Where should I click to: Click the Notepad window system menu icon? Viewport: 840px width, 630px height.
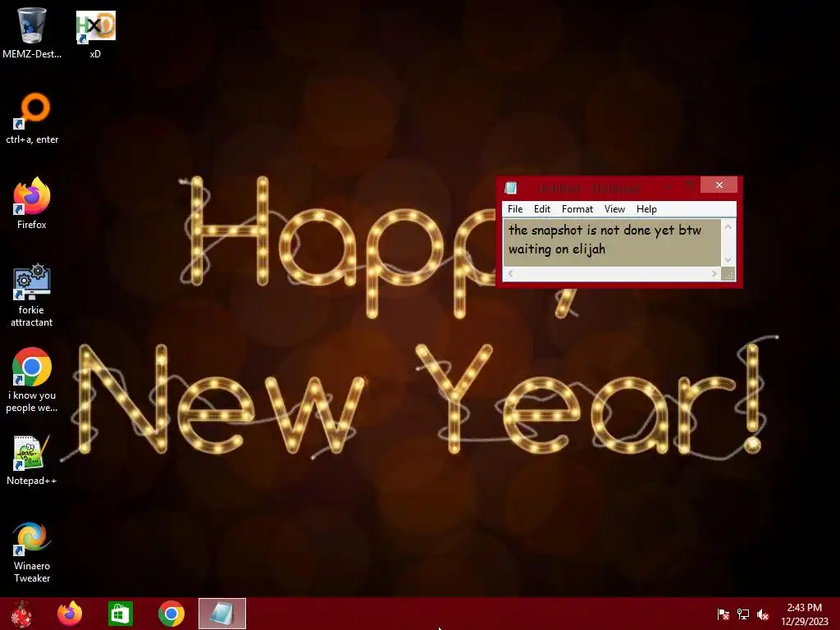[510, 188]
